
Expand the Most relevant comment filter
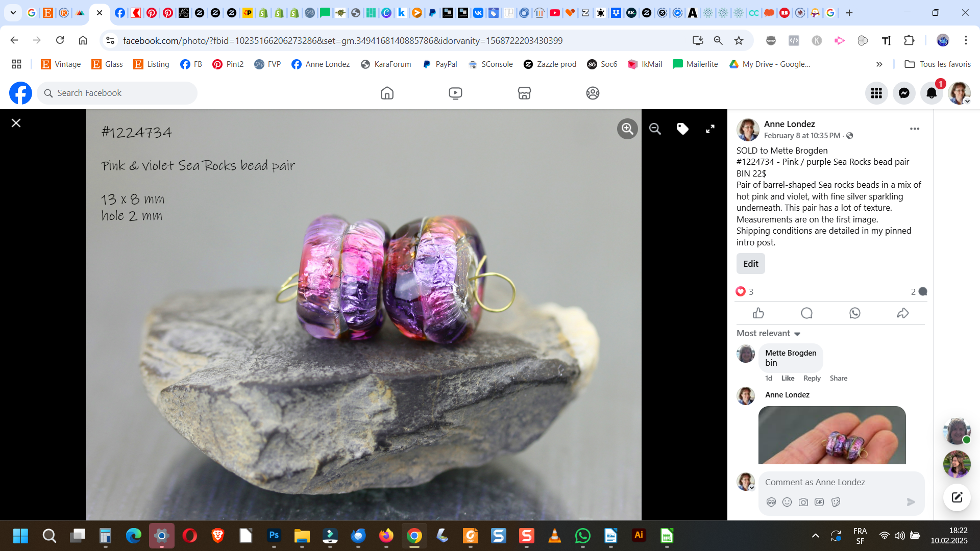768,333
